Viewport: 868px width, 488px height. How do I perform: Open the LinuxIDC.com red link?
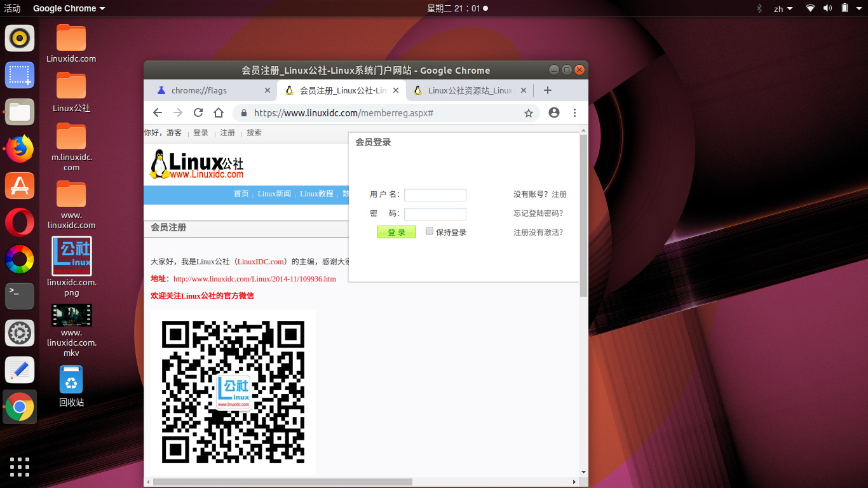pyautogui.click(x=261, y=262)
